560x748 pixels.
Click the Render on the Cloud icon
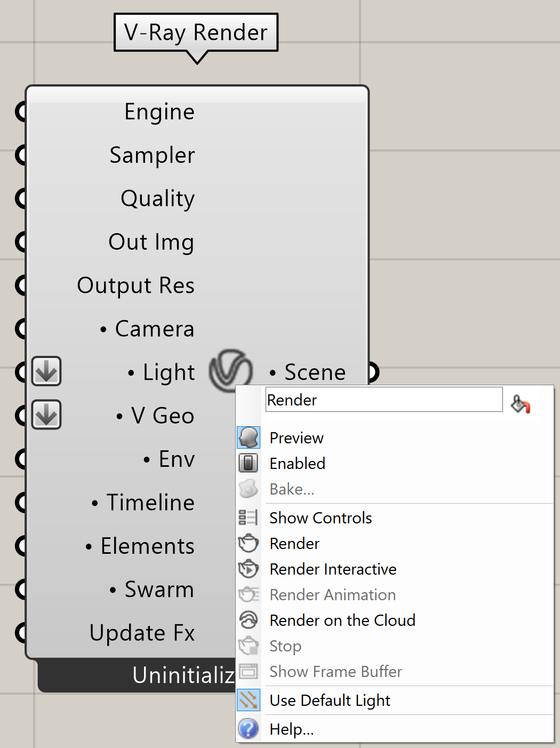pos(249,620)
